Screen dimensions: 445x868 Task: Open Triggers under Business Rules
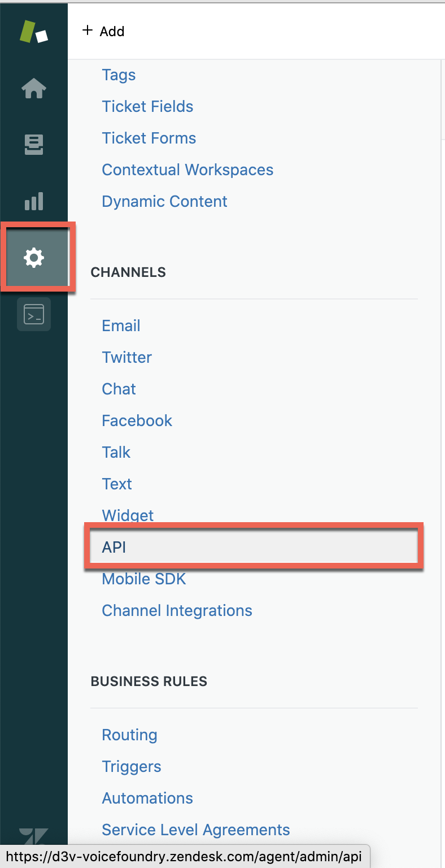point(132,767)
